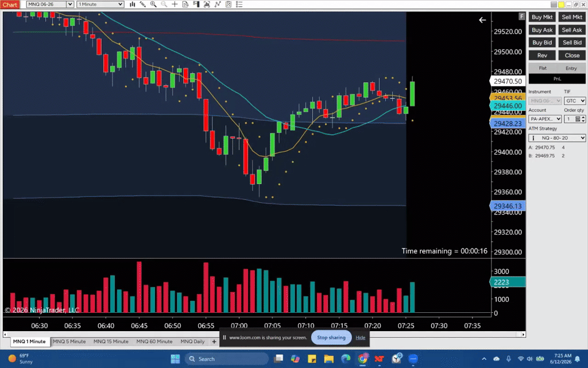Click the F fixed scale marker
This screenshot has width=588, height=368.
(x=521, y=16)
